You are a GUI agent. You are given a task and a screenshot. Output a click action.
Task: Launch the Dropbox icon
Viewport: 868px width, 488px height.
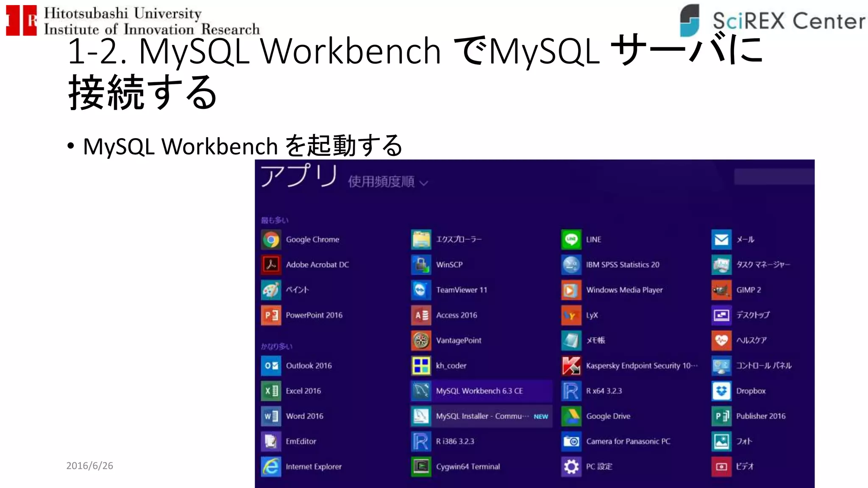[721, 391]
